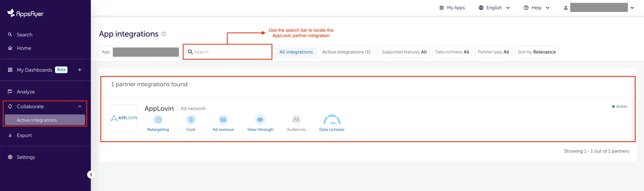The width and height of the screenshot is (644, 191).
Task: Click the Data richness gauge icon
Action: (x=332, y=120)
